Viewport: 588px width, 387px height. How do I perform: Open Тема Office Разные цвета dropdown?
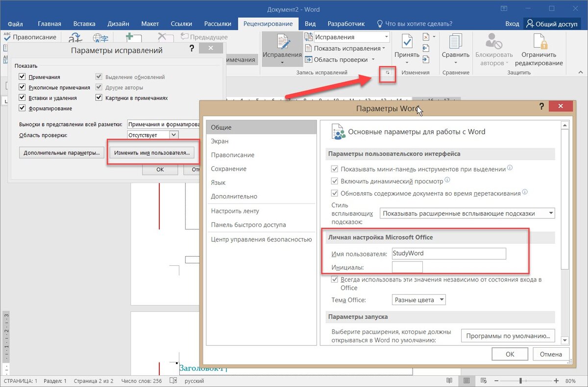point(418,300)
